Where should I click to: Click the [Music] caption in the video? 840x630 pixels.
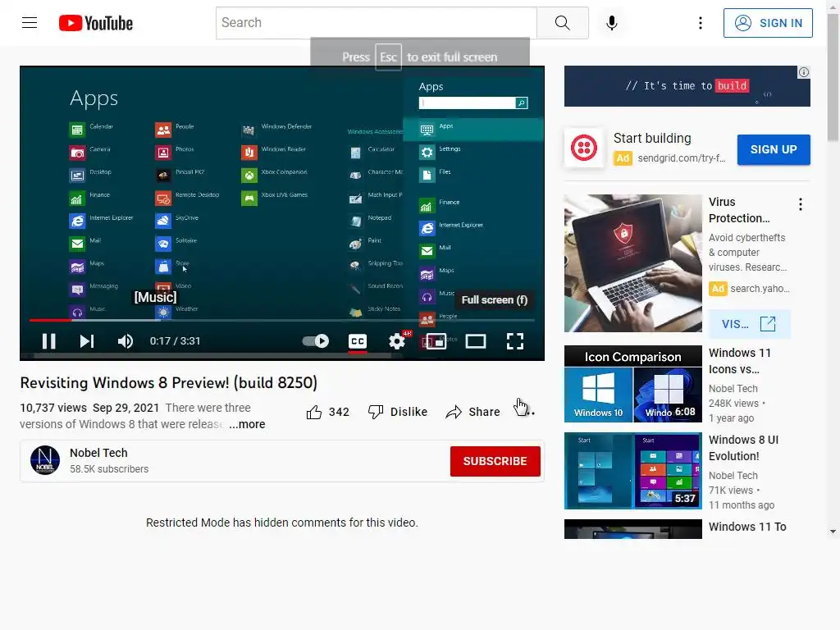click(155, 297)
